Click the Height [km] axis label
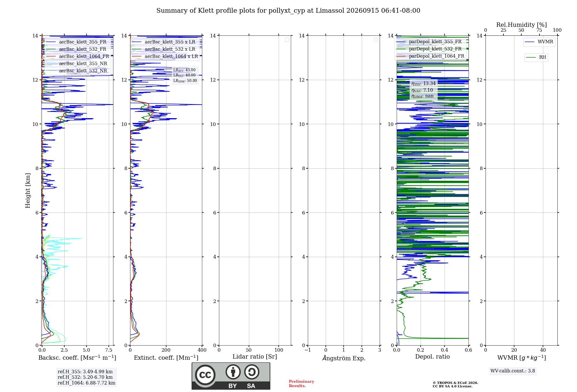This screenshot has width=577, height=392. coord(28,191)
